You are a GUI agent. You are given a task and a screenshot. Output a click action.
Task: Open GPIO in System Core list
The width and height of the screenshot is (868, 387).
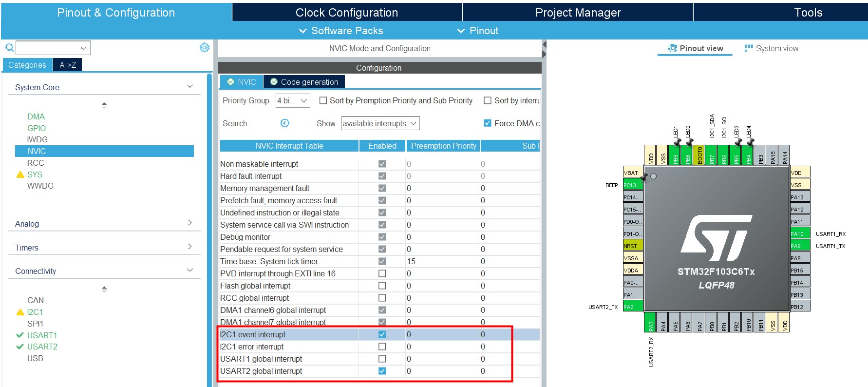click(x=37, y=128)
